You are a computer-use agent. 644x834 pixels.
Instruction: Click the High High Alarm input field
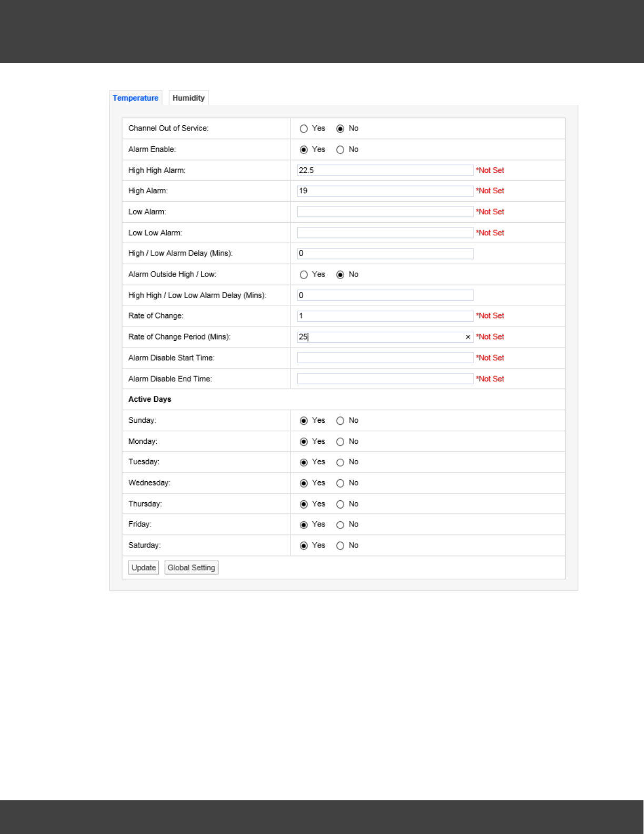[x=385, y=170]
